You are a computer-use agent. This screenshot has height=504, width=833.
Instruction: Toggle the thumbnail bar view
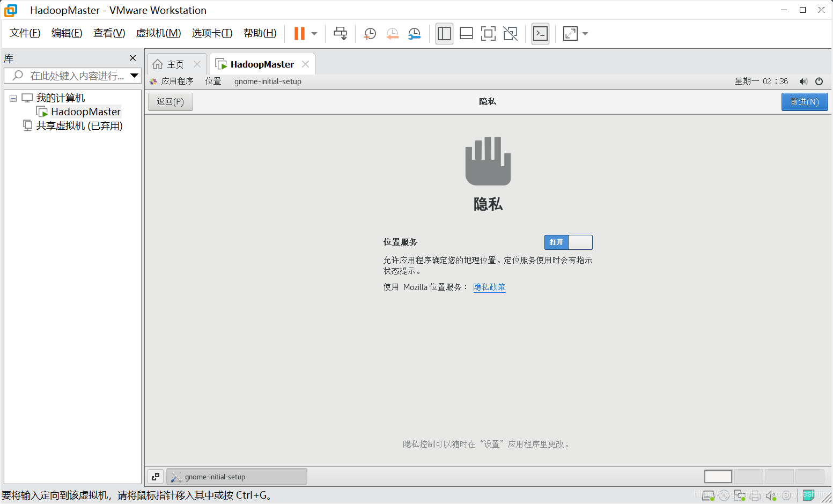pos(467,33)
